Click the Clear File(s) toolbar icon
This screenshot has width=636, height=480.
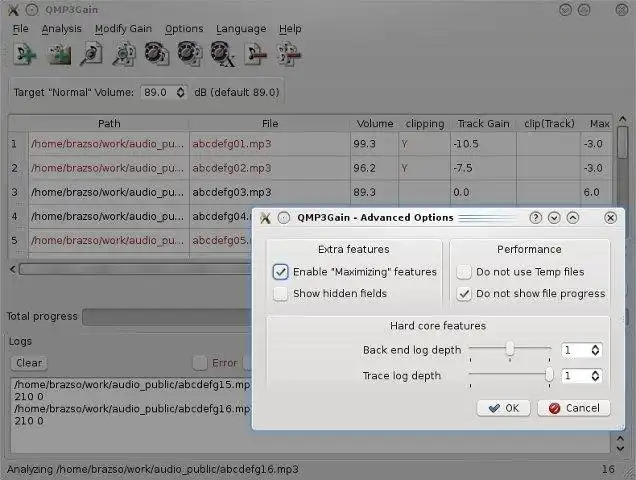pos(256,54)
